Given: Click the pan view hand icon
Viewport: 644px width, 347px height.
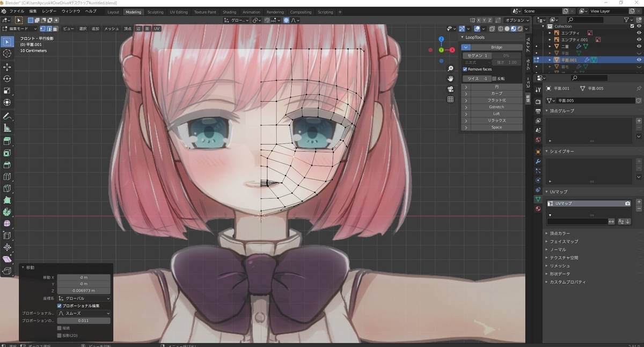Looking at the screenshot, I should pos(450,78).
